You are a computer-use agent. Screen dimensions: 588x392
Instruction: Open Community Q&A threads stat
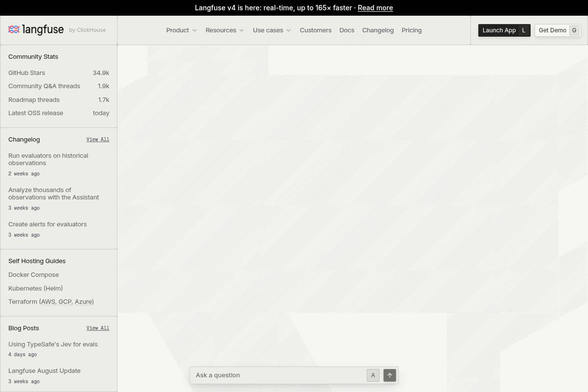click(x=59, y=86)
